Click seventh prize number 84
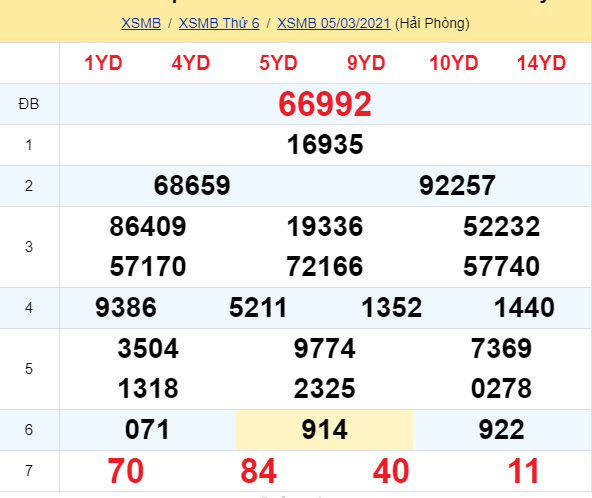Image resolution: width=592 pixels, height=498 pixels. (259, 471)
